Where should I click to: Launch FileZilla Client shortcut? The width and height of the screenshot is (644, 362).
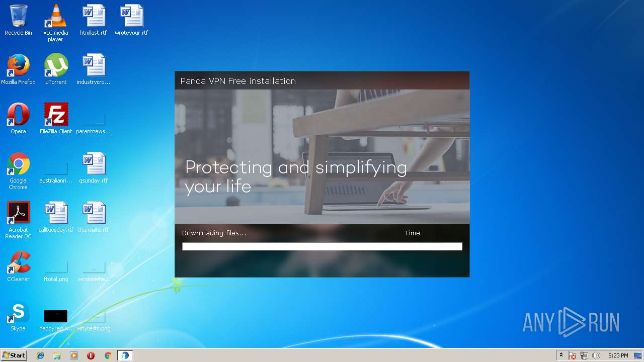55,119
